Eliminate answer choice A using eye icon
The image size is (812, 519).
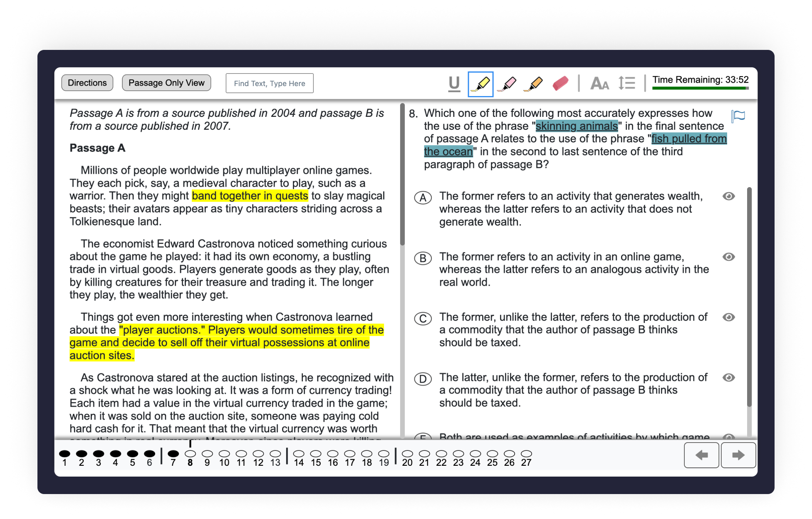[728, 196]
